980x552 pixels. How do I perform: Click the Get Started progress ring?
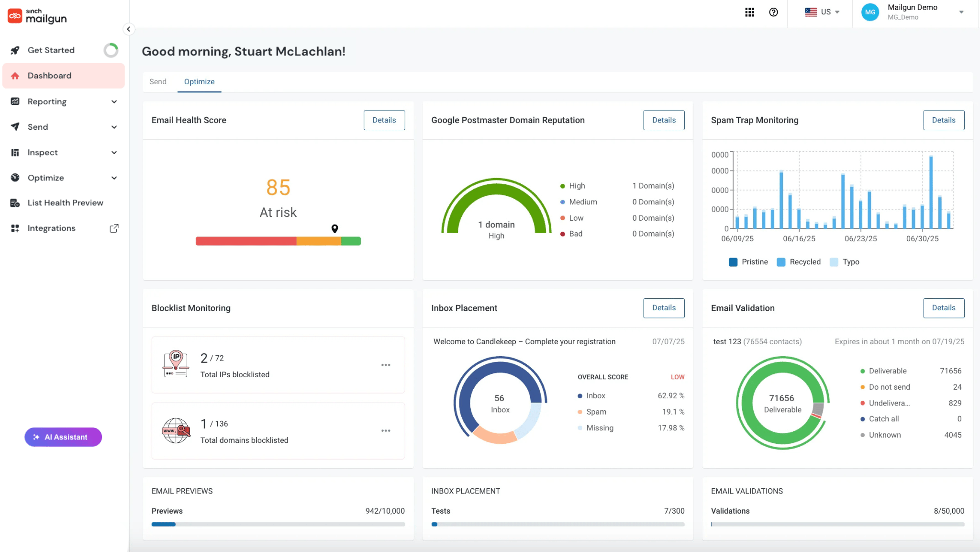point(111,50)
